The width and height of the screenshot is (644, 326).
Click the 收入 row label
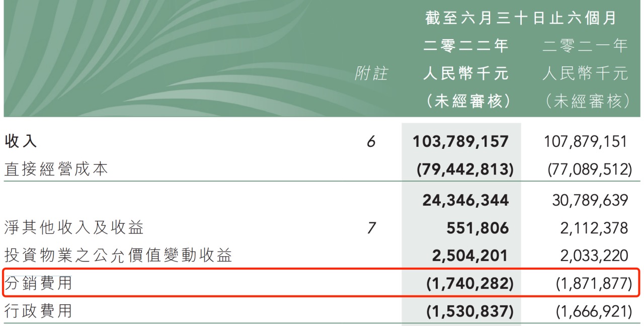pos(21,141)
